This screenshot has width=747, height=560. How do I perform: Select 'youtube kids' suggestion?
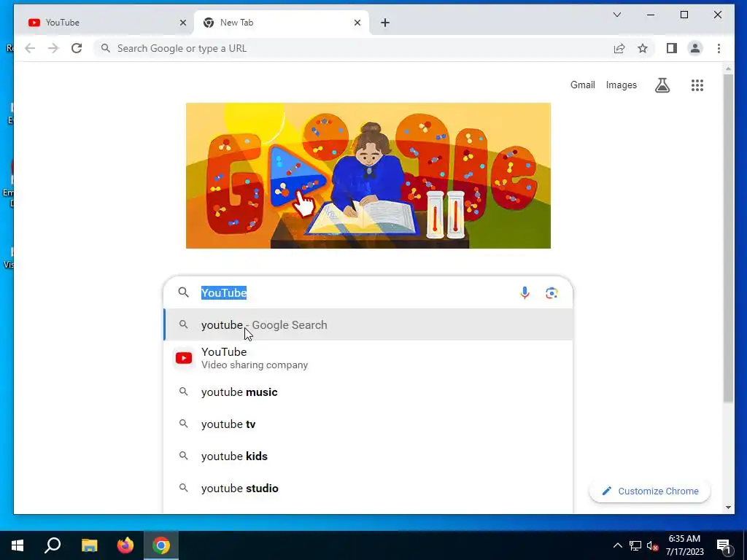[x=368, y=456]
